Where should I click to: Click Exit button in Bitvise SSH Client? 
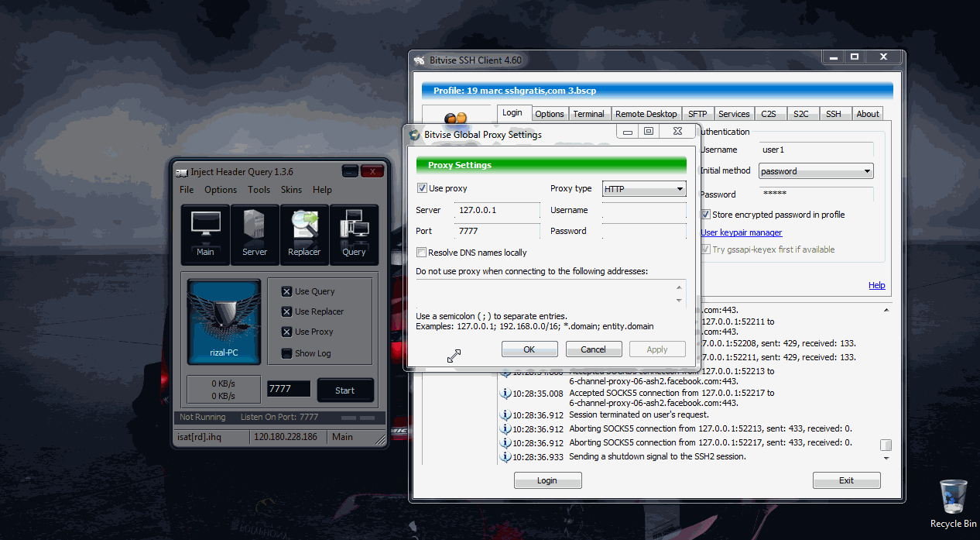click(847, 480)
